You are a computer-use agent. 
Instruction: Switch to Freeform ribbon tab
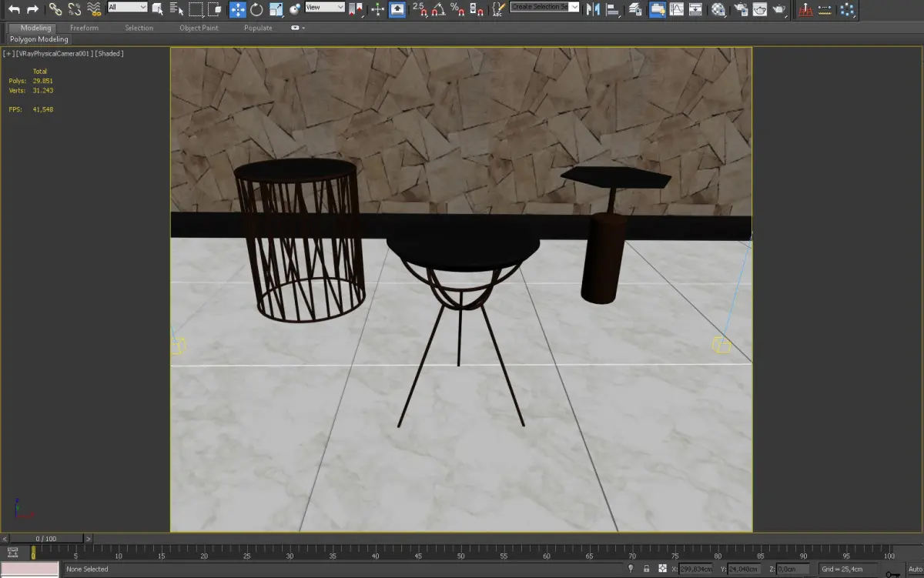pyautogui.click(x=85, y=28)
